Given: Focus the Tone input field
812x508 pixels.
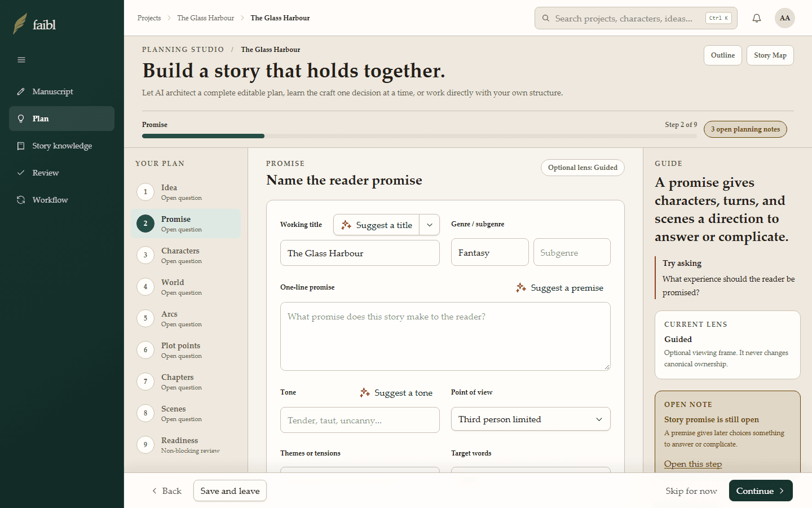Looking at the screenshot, I should tap(360, 420).
